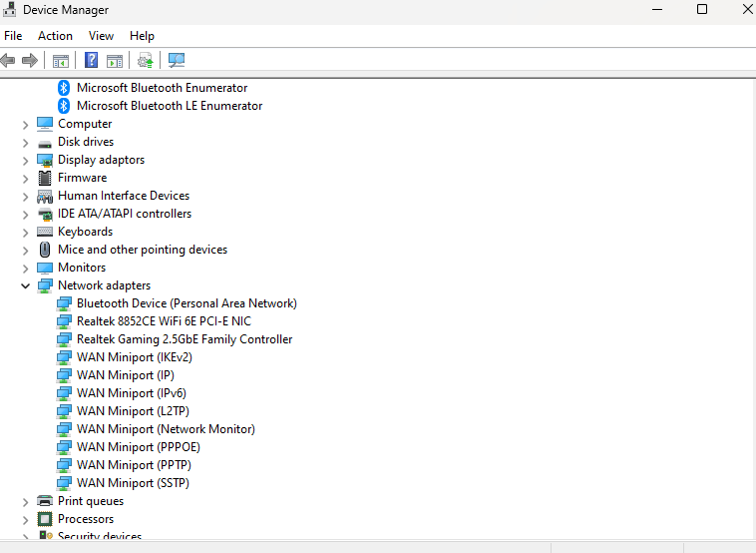This screenshot has height=553, width=756.
Task: Expand the IDE ATA/ATAPI controllers category
Action: click(x=25, y=215)
